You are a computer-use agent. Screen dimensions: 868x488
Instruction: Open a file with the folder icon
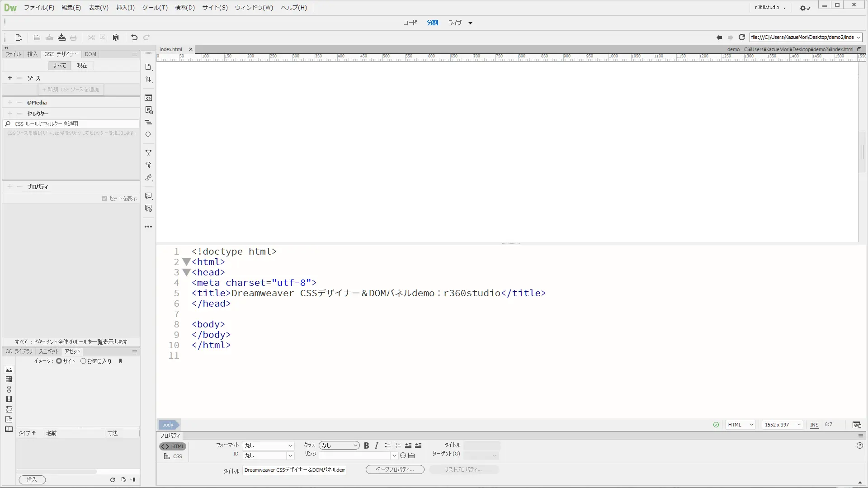37,38
